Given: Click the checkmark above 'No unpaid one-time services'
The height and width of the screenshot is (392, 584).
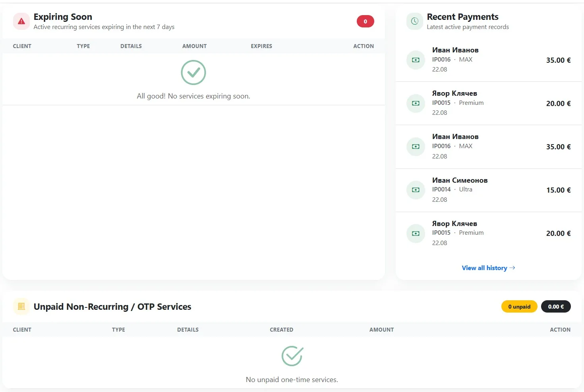Looking at the screenshot, I should coord(292,356).
